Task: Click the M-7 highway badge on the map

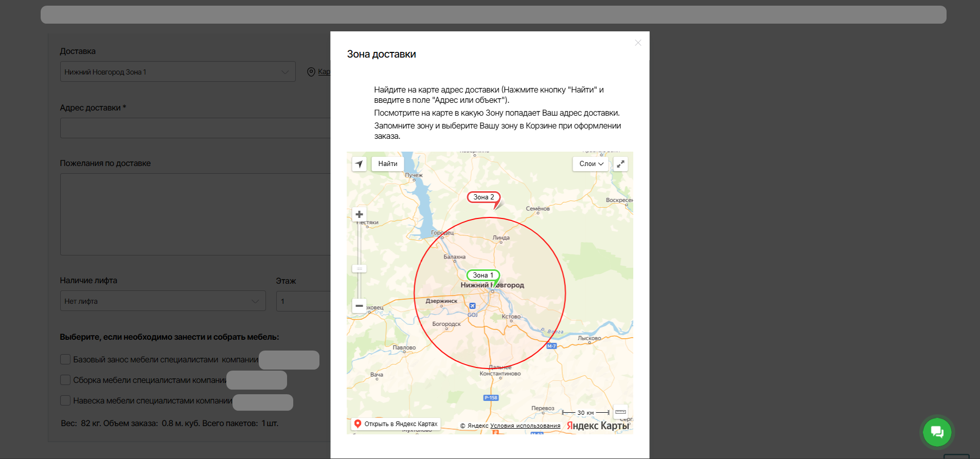Action: pyautogui.click(x=551, y=346)
